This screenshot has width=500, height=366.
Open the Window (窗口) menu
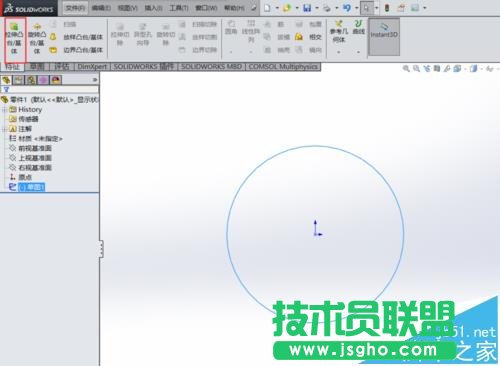pyautogui.click(x=206, y=8)
